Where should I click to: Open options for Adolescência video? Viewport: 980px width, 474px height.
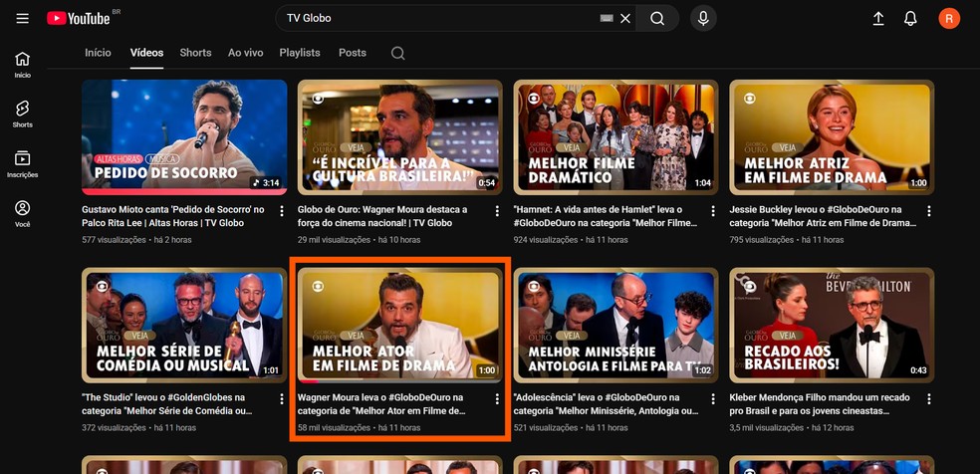[713, 398]
